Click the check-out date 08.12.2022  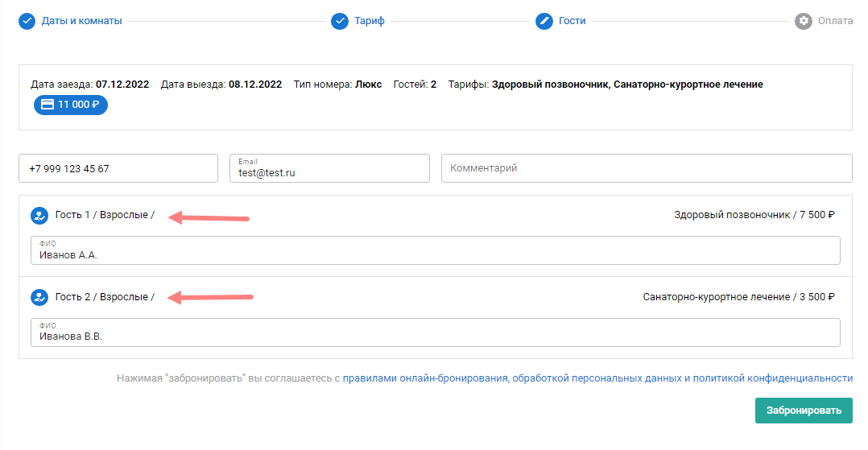point(255,85)
